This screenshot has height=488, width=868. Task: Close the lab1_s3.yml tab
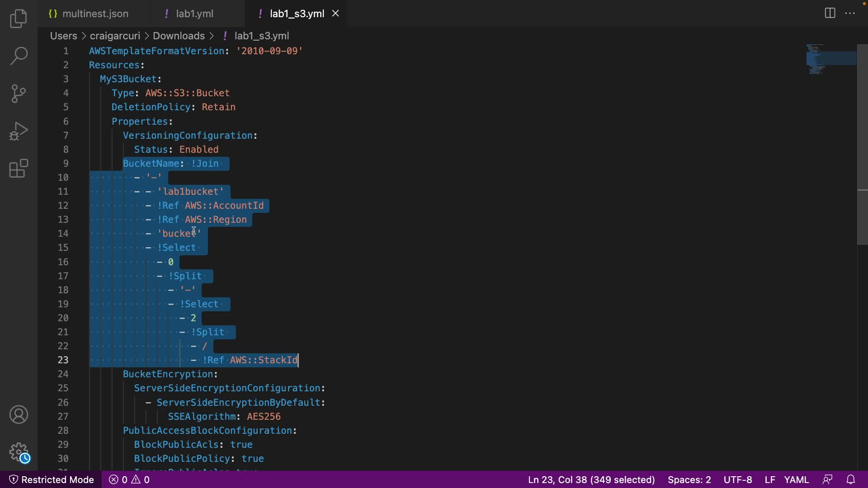(335, 14)
